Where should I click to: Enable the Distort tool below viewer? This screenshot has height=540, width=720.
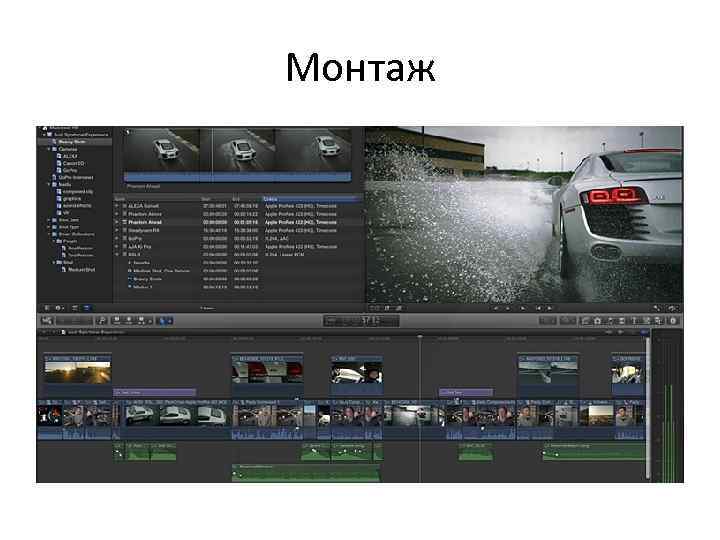[x=399, y=308]
